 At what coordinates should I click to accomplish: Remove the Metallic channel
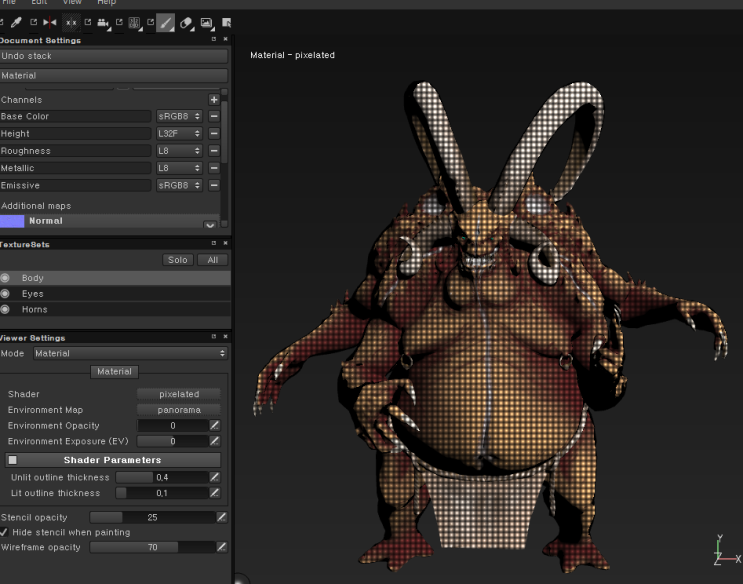click(x=214, y=168)
